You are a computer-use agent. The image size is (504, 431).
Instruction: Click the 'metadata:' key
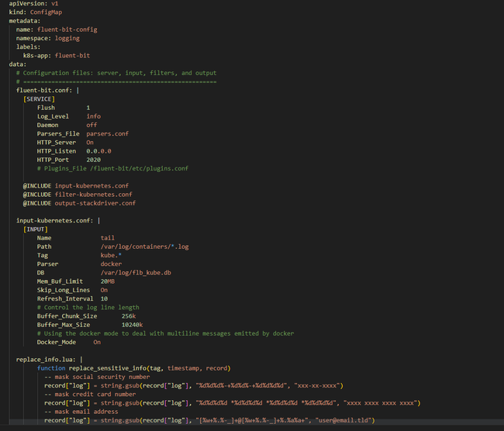(x=25, y=21)
